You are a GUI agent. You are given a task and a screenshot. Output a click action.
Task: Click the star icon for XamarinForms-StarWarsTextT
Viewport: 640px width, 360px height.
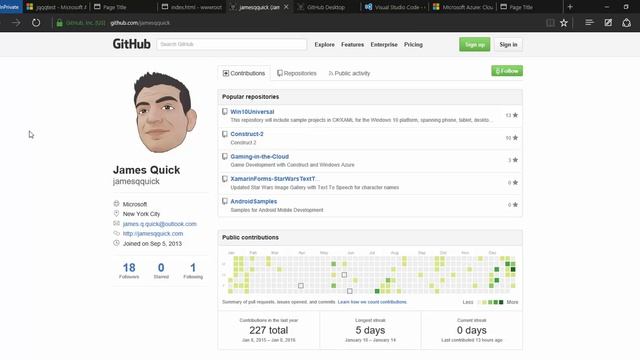click(515, 182)
